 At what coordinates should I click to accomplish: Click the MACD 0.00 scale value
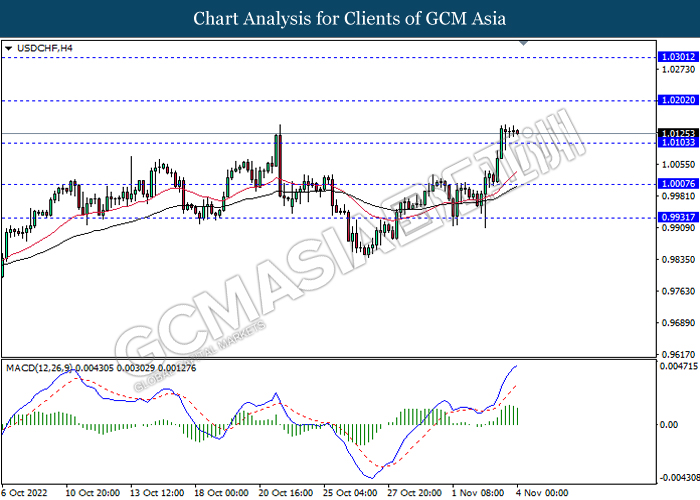[669, 424]
